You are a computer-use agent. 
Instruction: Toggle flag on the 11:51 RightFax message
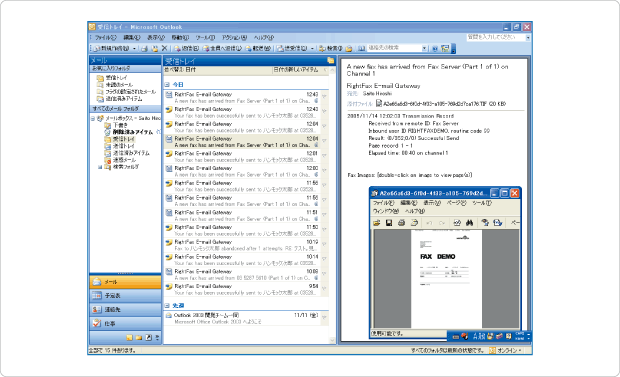324,214
